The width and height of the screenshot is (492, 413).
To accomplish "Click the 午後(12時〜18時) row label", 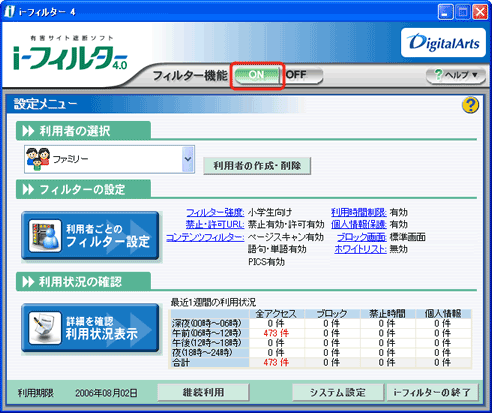I will click(x=206, y=343).
